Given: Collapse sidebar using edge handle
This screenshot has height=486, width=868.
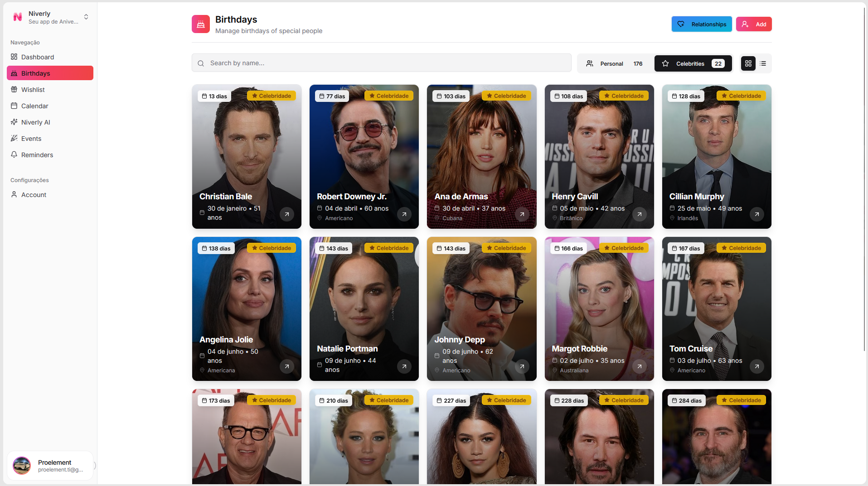Looking at the screenshot, I should coord(95,465).
